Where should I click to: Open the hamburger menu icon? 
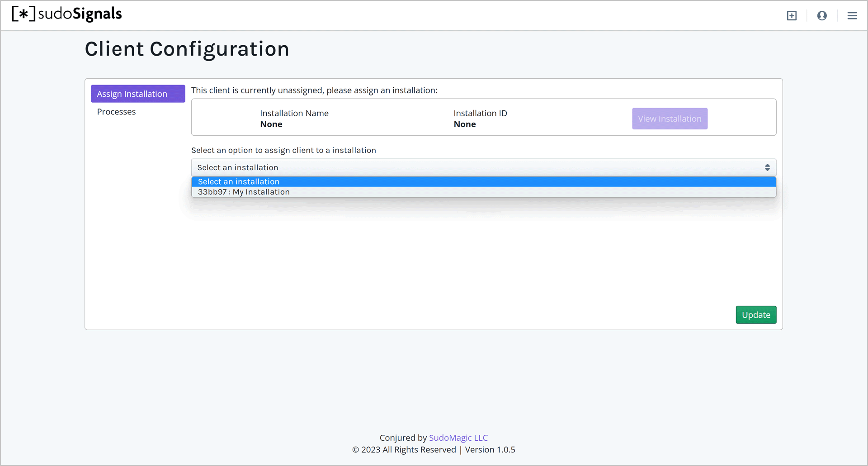852,16
